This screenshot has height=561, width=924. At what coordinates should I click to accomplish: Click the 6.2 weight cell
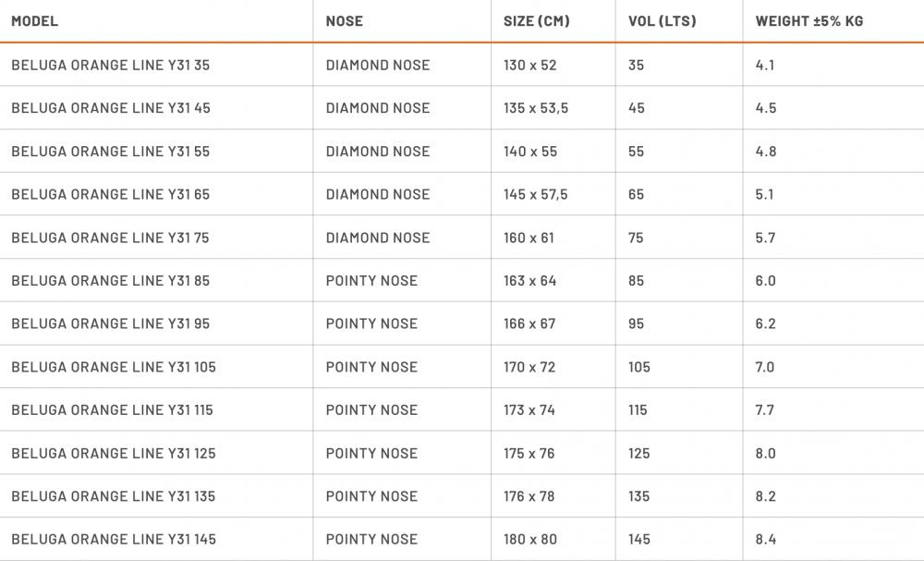coord(765,323)
